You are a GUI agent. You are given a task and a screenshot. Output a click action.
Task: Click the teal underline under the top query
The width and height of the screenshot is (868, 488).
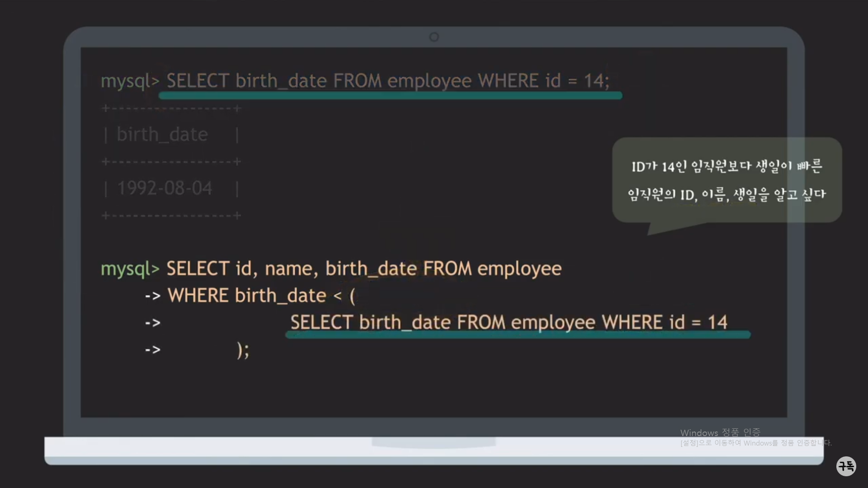click(x=390, y=96)
